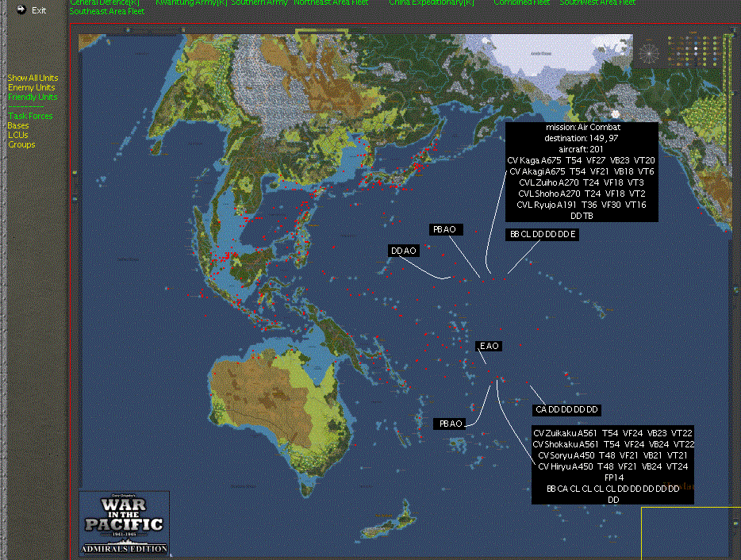Click the CV Kaga A675 row
Screen dimensions: 741x560
tap(581, 161)
